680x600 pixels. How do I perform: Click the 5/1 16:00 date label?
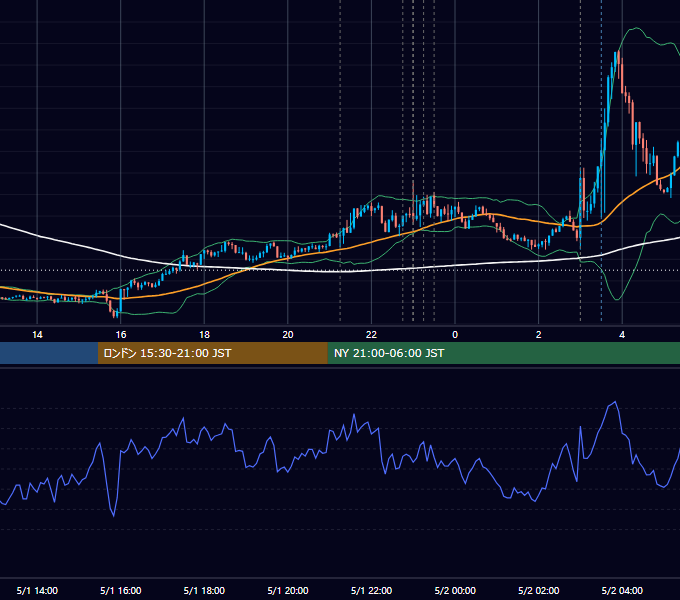tap(121, 590)
